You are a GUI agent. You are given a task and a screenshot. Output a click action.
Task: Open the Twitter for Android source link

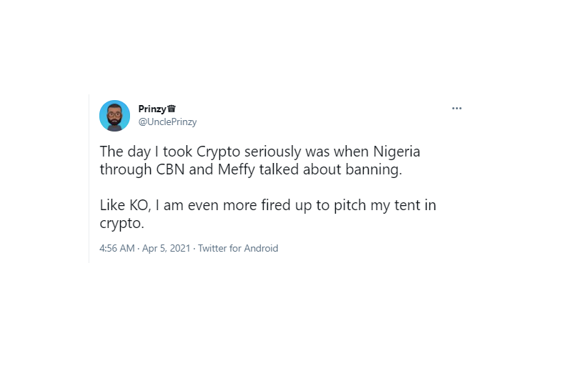tap(238, 248)
